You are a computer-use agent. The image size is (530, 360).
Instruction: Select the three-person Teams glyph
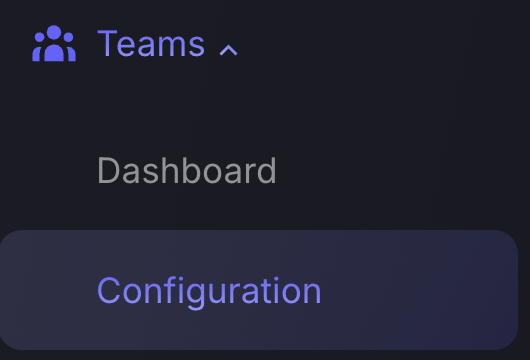point(54,43)
